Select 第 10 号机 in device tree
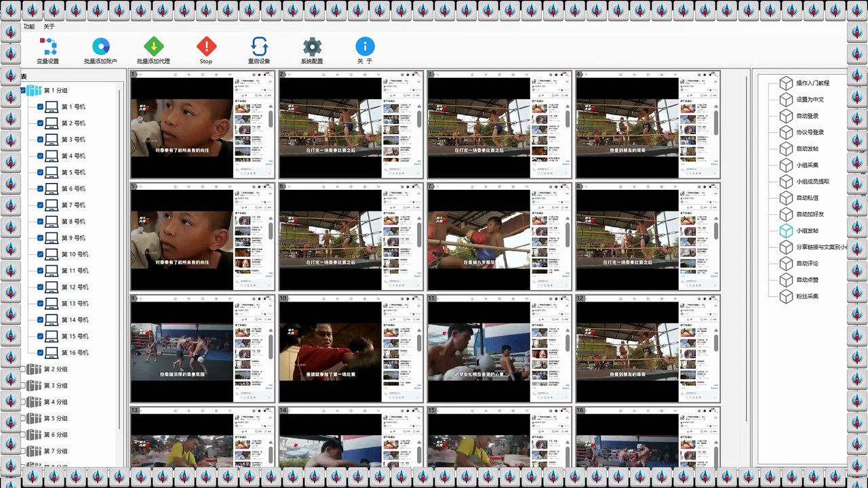 click(75, 254)
